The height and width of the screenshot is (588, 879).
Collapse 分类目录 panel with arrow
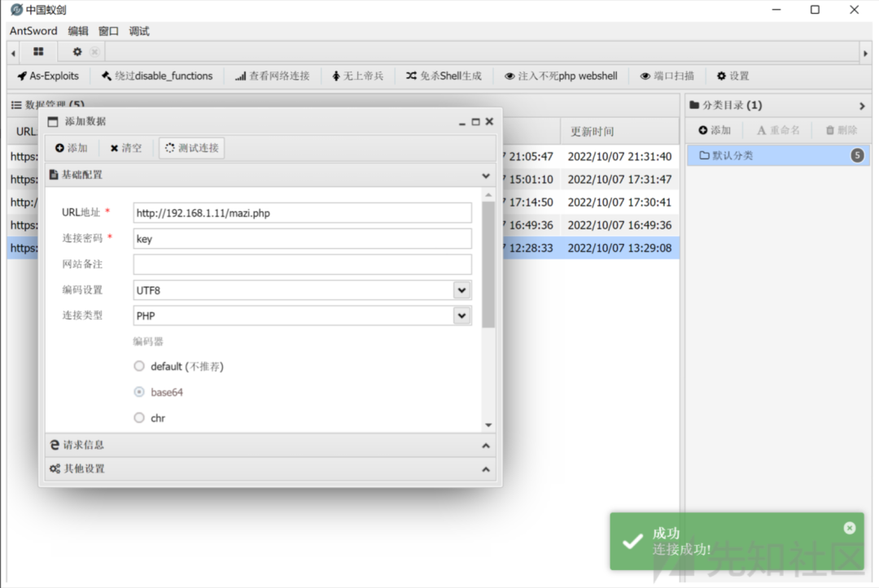[862, 106]
